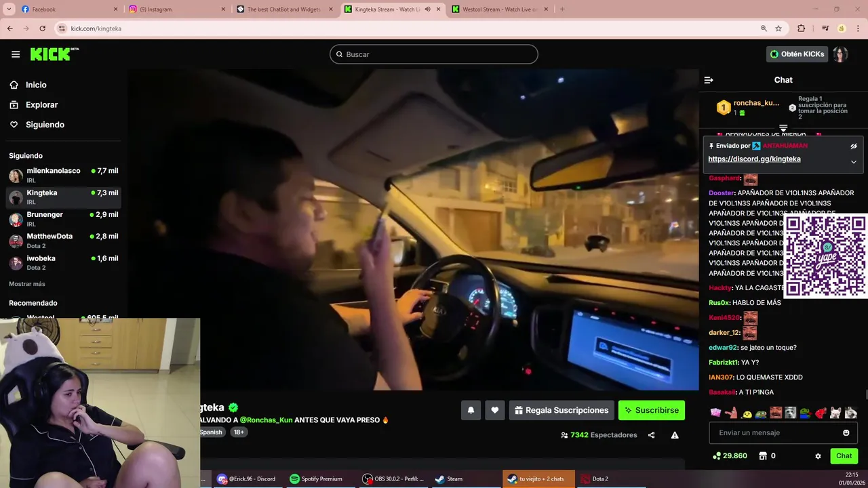Viewport: 868px width, 488px height.
Task: Open Explorar in the sidebar
Action: click(x=41, y=105)
